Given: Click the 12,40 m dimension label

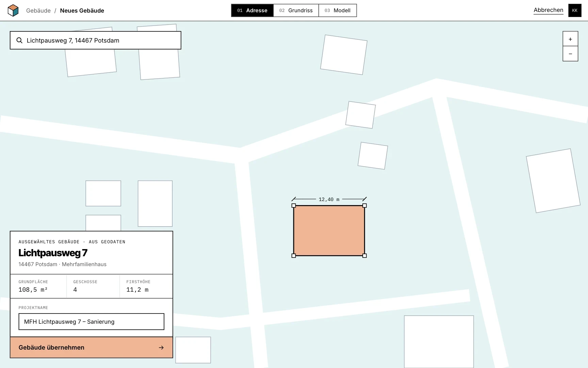Looking at the screenshot, I should tap(329, 199).
